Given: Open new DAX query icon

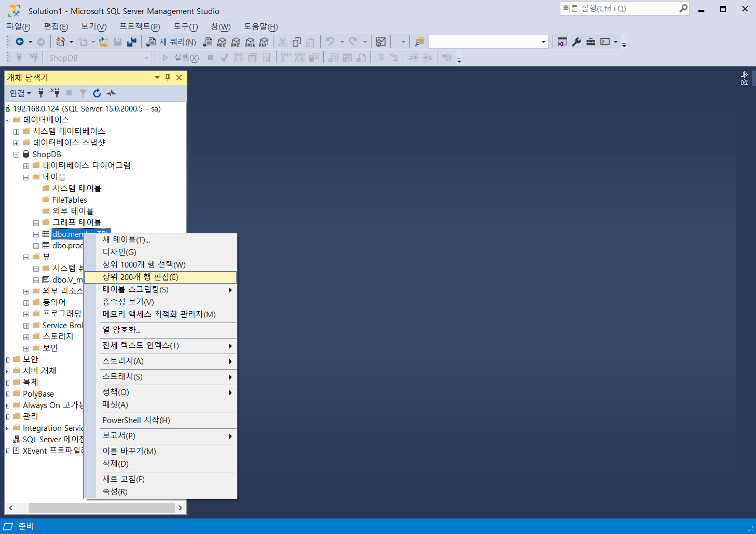Looking at the screenshot, I should pyautogui.click(x=264, y=42).
